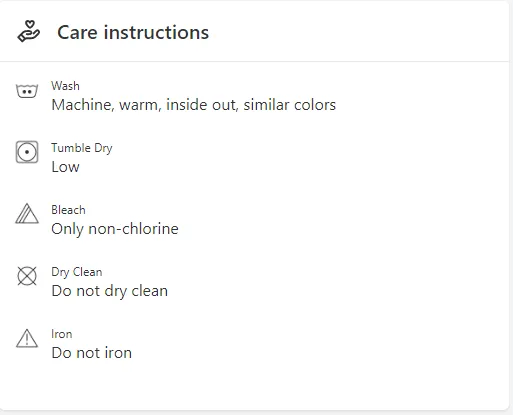The height and width of the screenshot is (415, 513).
Task: Click the tumble dry square icon
Action: point(27,152)
